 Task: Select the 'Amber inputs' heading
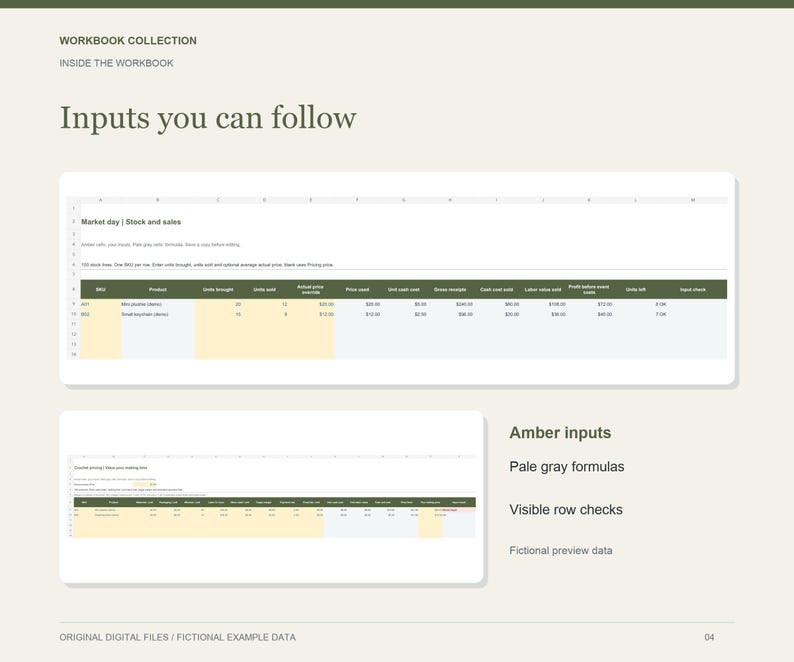[x=560, y=433]
